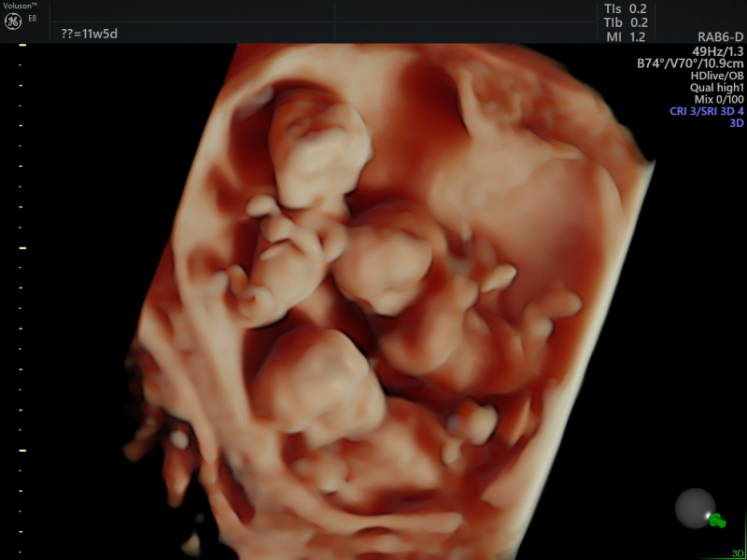Select the TIs 0.2 thermal index readout
Screen dimensions: 747x560
click(625, 8)
